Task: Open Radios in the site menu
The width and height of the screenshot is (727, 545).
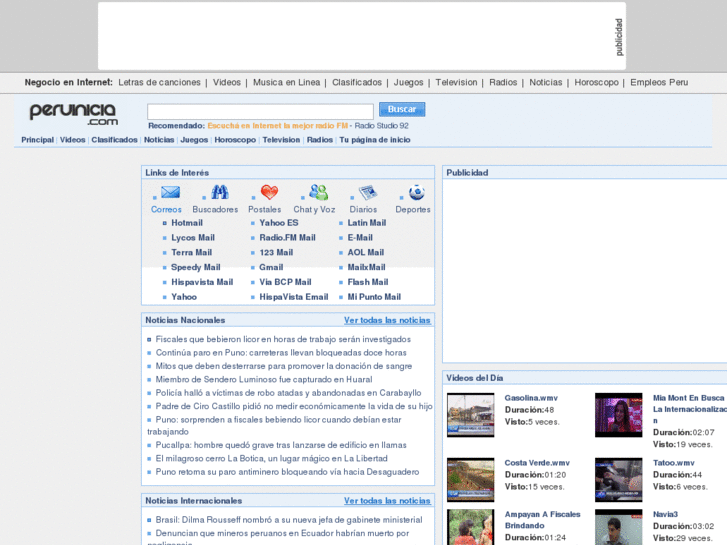Action: tap(320, 140)
